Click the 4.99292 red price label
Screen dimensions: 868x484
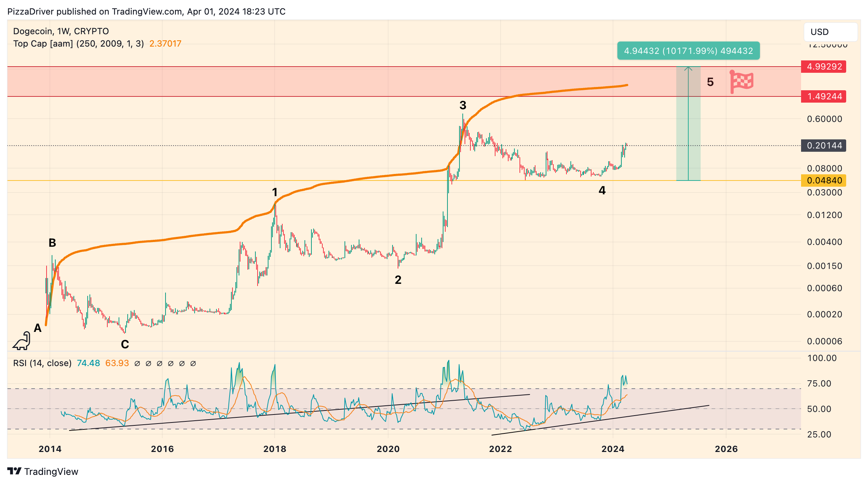824,67
